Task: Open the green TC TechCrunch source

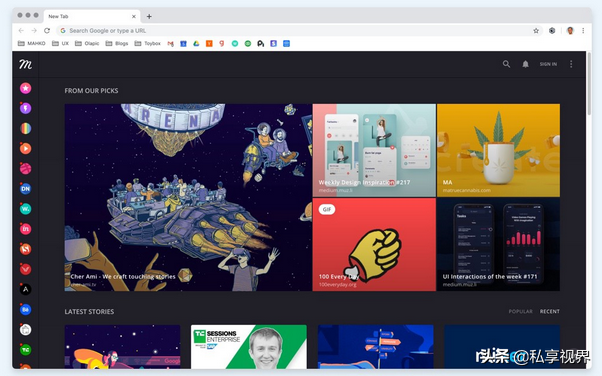Action: tap(26, 349)
